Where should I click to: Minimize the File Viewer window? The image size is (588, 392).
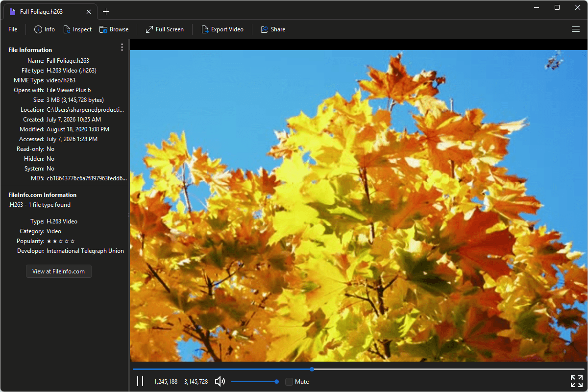pos(537,7)
